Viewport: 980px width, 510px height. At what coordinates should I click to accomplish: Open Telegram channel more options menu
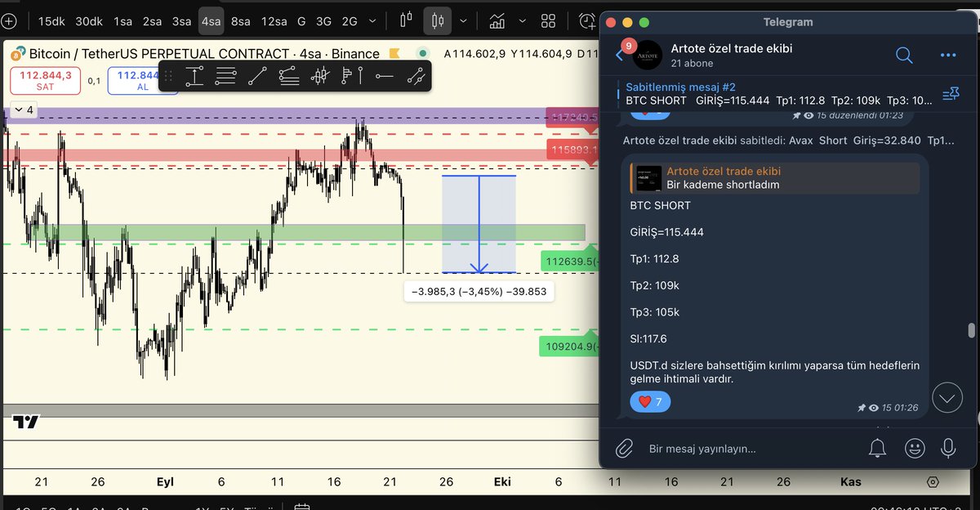948,55
